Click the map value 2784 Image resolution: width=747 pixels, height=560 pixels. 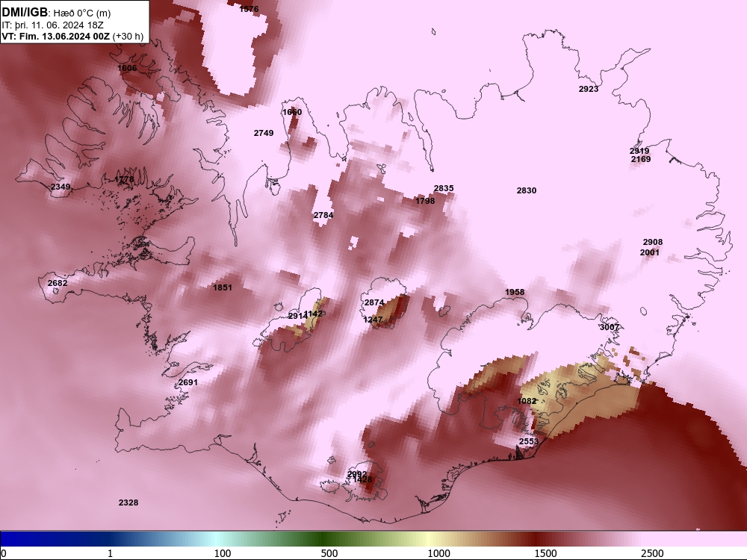(x=323, y=215)
